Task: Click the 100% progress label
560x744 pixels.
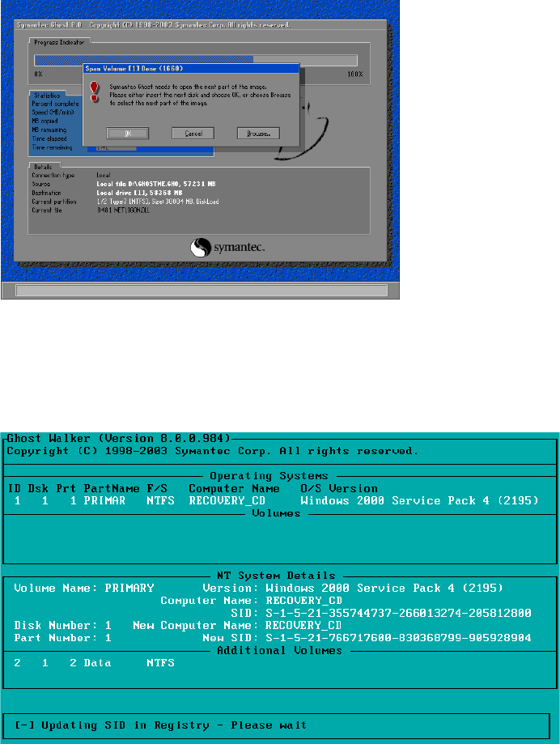Action: click(355, 74)
